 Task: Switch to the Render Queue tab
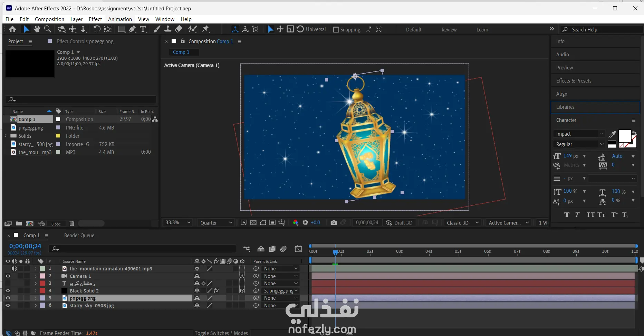tap(79, 236)
